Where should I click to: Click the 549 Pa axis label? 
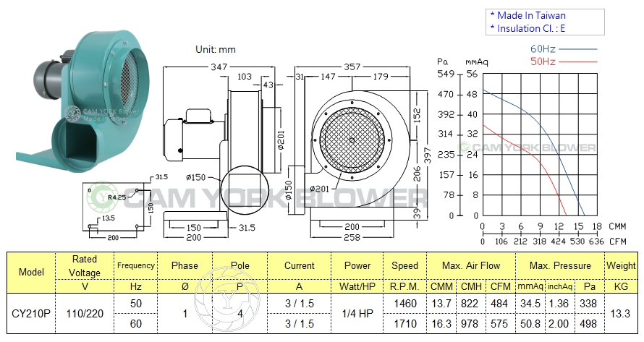[x=446, y=74]
